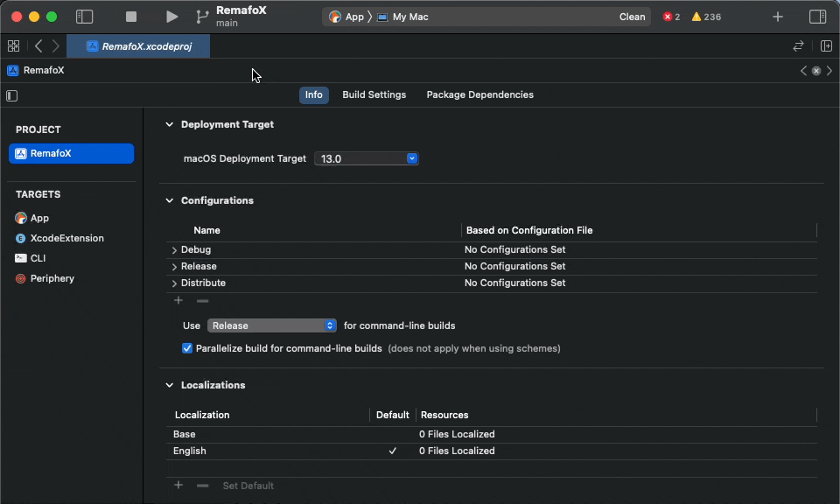The width and height of the screenshot is (840, 504).
Task: Select the Periphery target
Action: pyautogui.click(x=54, y=278)
